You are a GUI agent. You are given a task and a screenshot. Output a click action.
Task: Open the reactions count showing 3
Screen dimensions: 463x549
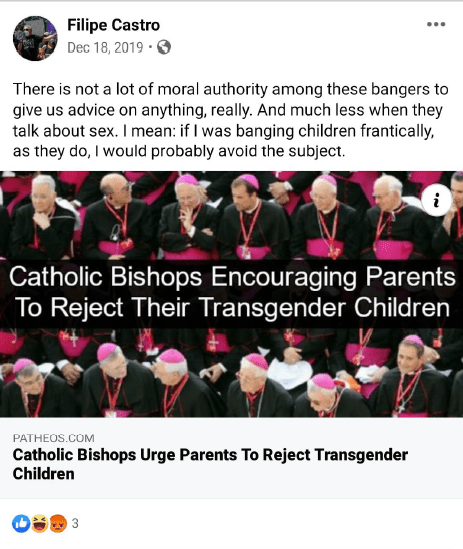tap(75, 523)
